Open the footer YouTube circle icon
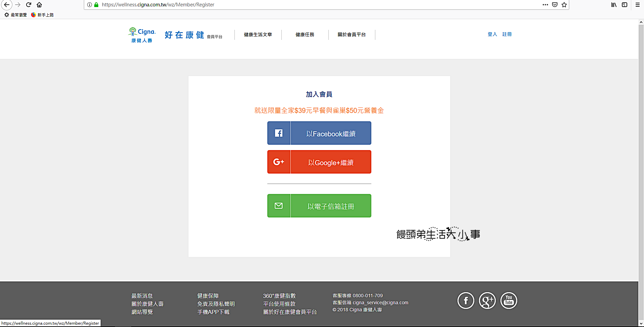Image resolution: width=644 pixels, height=327 pixels. click(509, 301)
